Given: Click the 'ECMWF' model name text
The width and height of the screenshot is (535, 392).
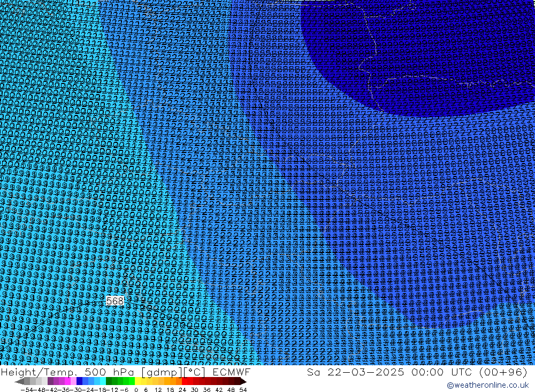Looking at the screenshot, I should tap(231, 372).
